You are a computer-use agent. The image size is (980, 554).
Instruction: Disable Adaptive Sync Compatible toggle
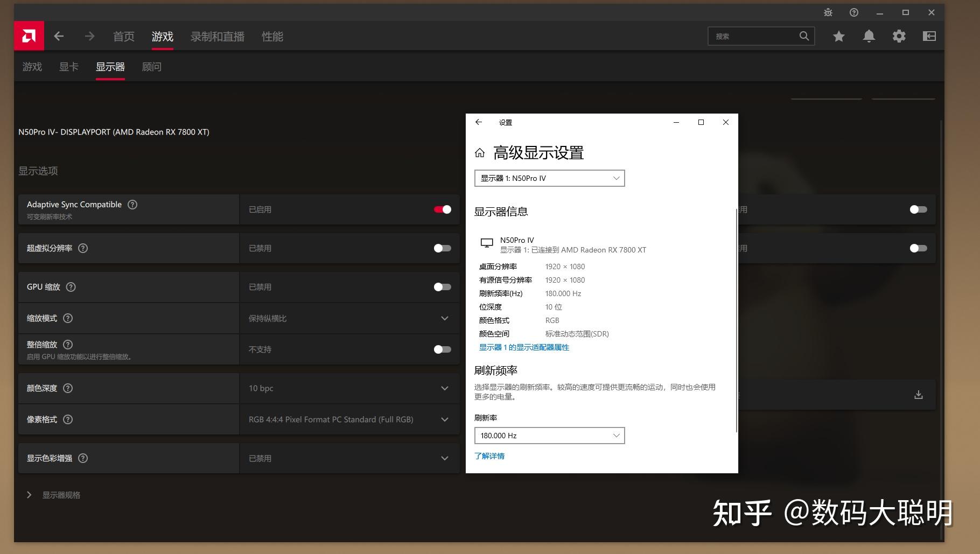(443, 209)
